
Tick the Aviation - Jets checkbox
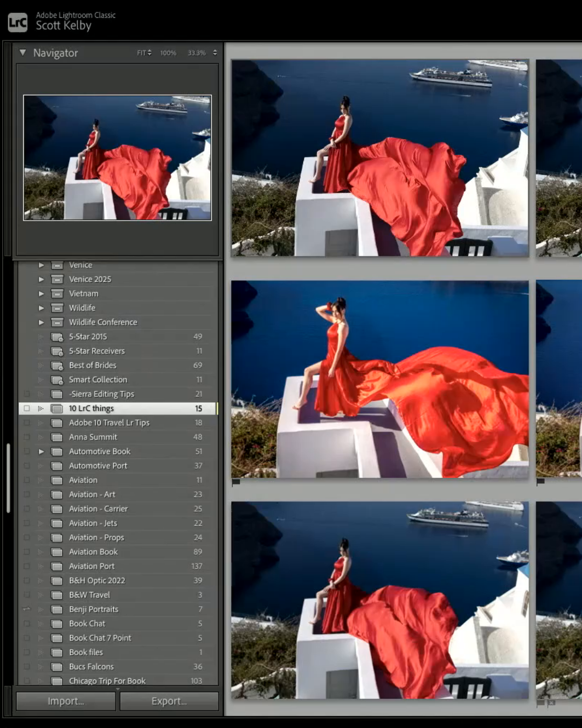point(26,523)
